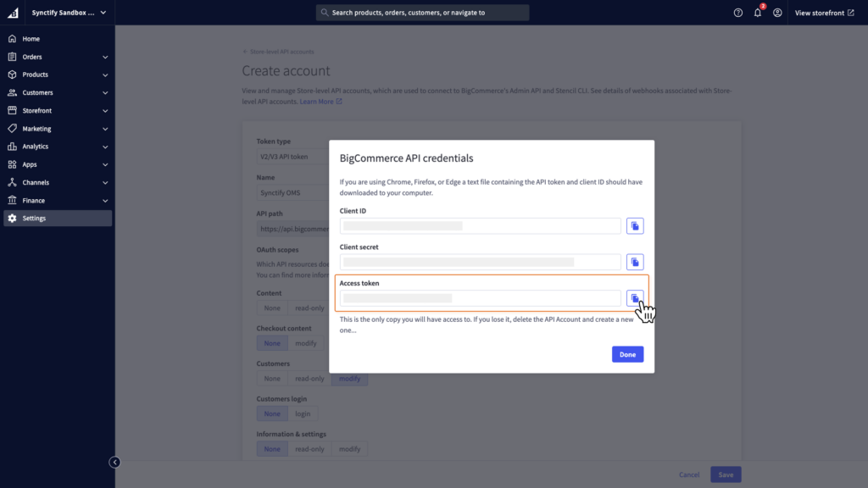Click Cancel at page bottom
This screenshot has height=488, width=868.
pyautogui.click(x=689, y=474)
